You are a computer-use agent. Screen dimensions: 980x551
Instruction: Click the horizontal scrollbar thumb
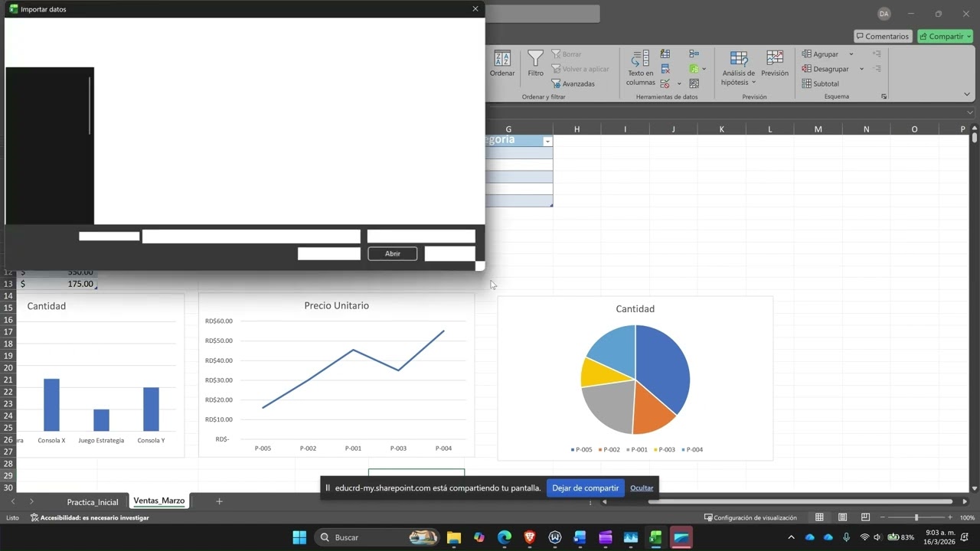800,502
